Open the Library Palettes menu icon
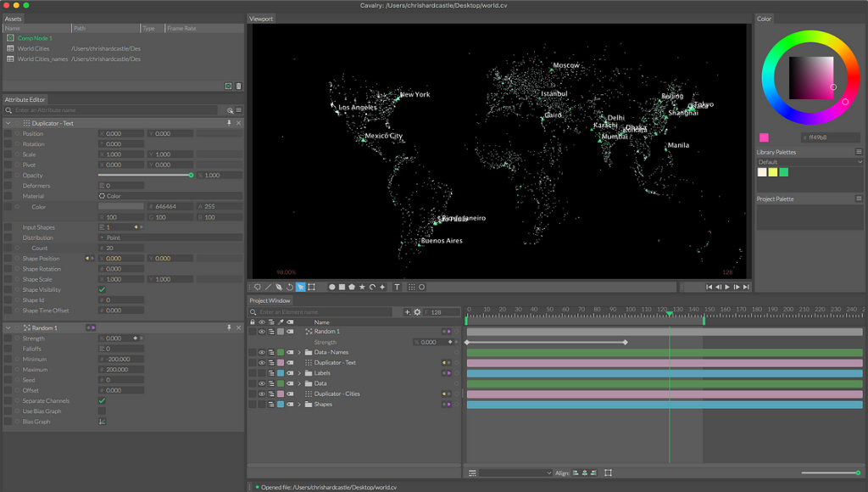 859,152
